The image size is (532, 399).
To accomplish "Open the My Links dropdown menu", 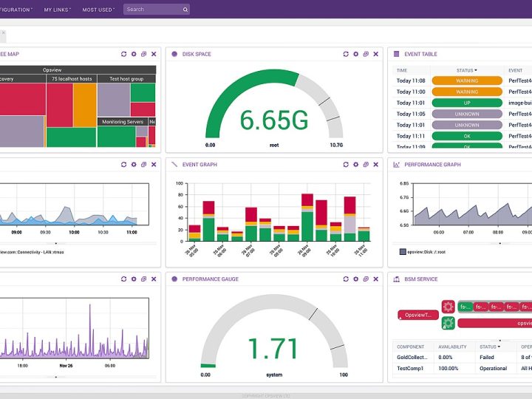I will 58,10.
